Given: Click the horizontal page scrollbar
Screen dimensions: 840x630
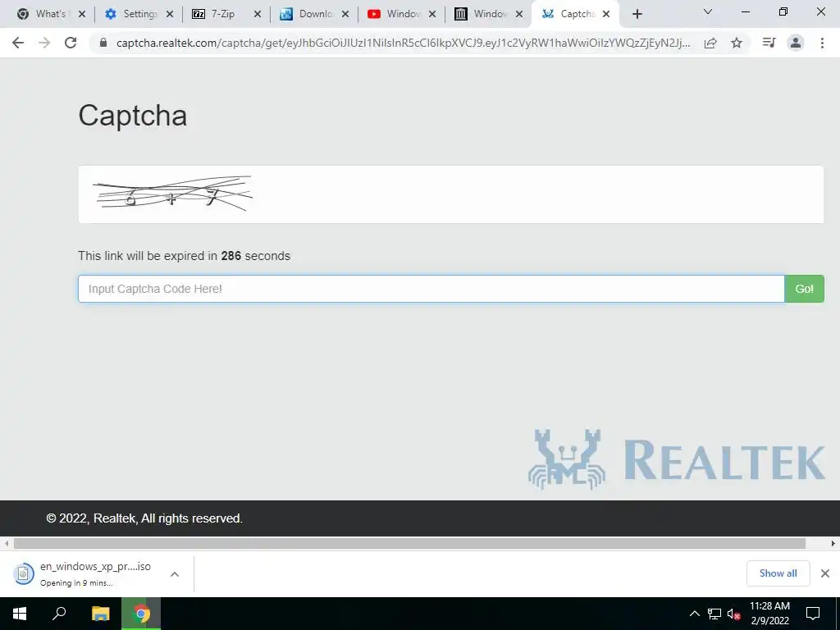Looking at the screenshot, I should [x=410, y=543].
